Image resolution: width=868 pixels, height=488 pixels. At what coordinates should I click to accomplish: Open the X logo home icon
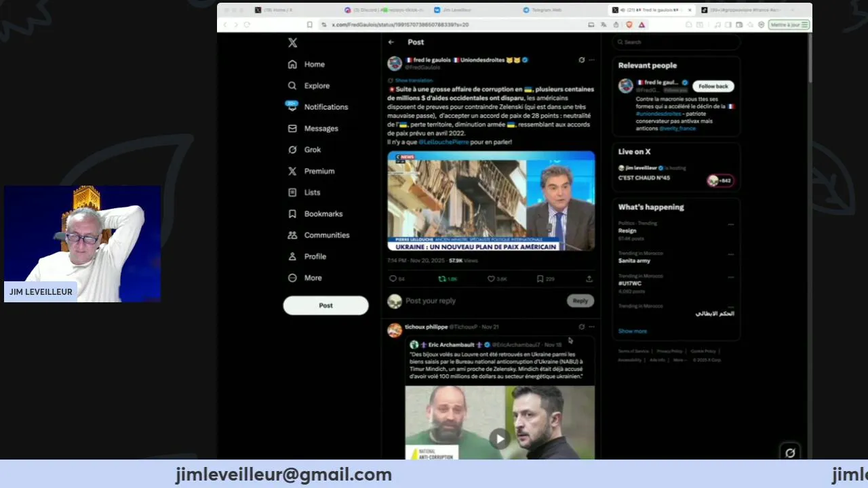click(292, 43)
